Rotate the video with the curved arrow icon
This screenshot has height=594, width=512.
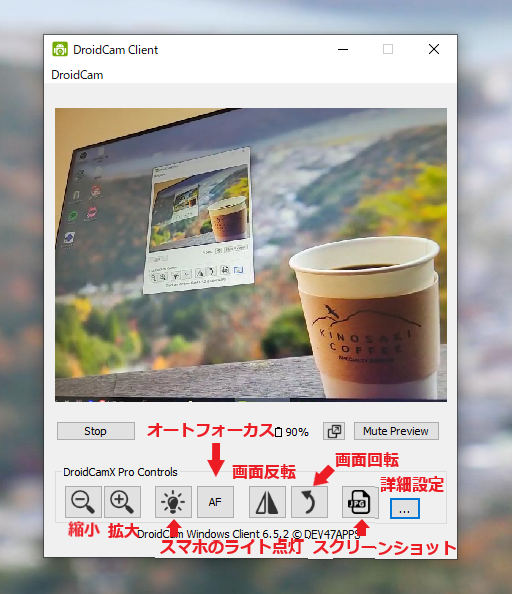tap(309, 502)
